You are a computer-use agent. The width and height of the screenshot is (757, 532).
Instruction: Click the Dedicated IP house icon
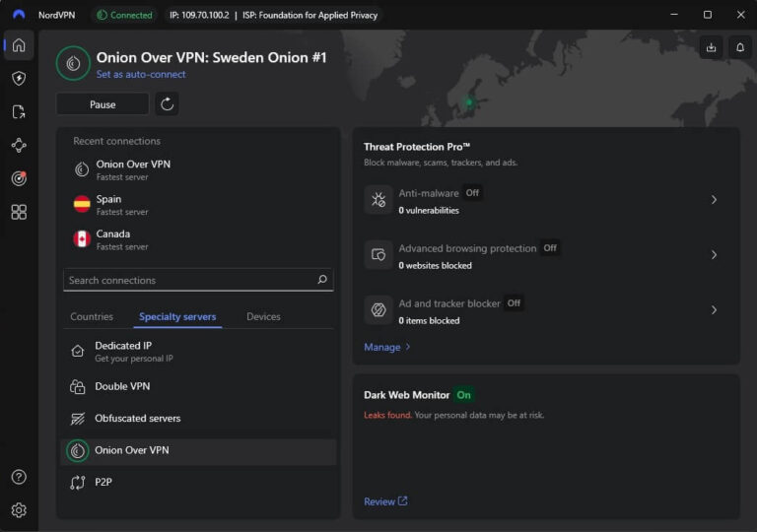[78, 351]
